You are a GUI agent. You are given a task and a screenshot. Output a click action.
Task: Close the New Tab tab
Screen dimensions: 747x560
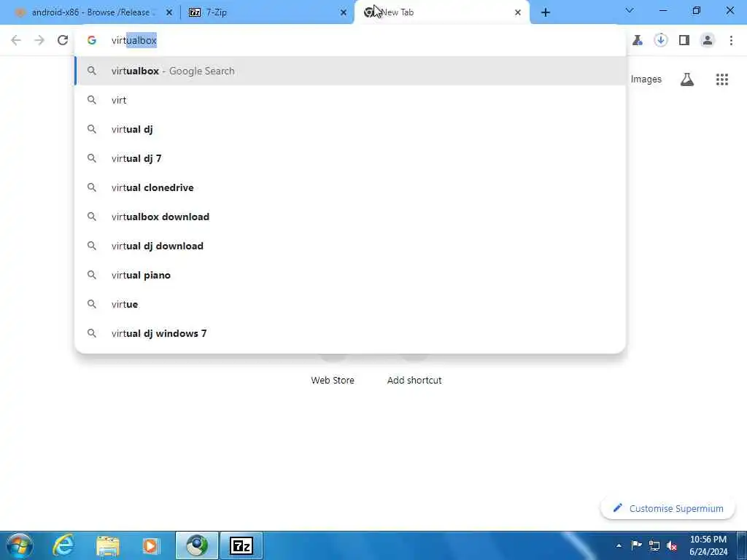coord(518,13)
